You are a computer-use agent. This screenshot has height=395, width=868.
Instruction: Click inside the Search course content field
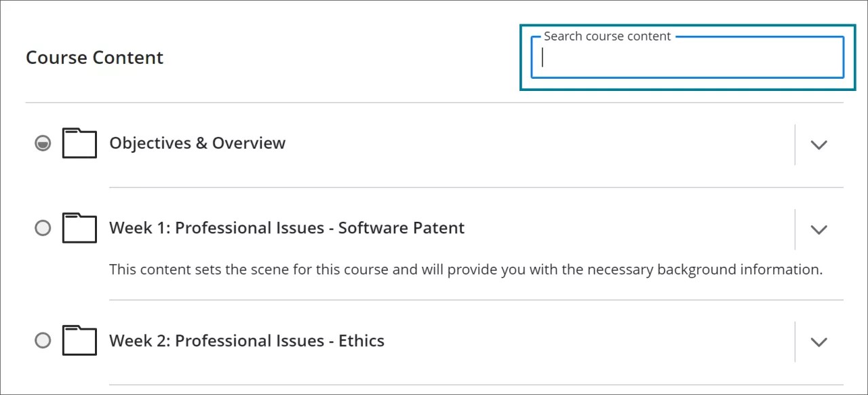pos(685,60)
